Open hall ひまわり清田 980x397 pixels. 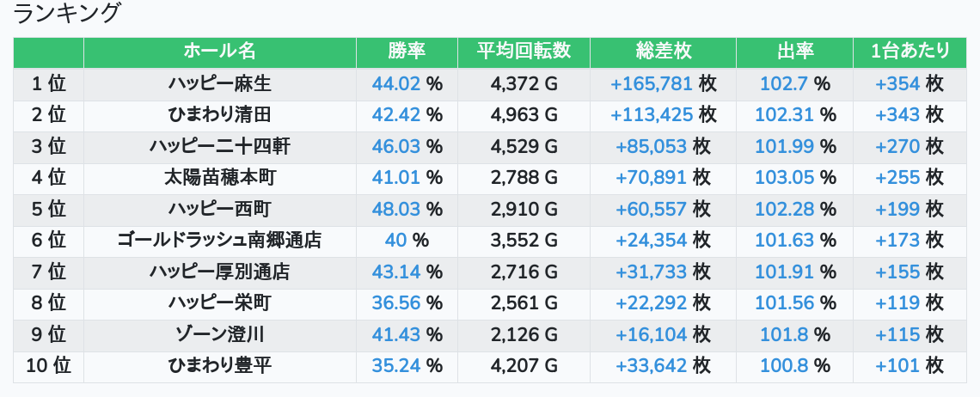click(219, 114)
